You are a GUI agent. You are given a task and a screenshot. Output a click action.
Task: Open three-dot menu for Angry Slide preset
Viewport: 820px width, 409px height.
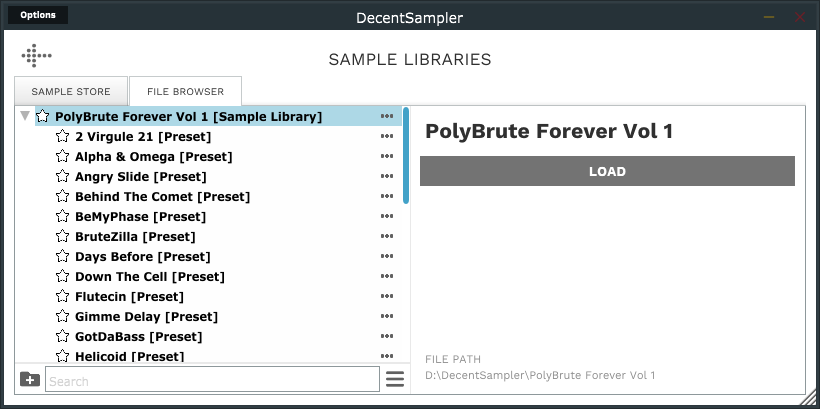click(x=387, y=177)
